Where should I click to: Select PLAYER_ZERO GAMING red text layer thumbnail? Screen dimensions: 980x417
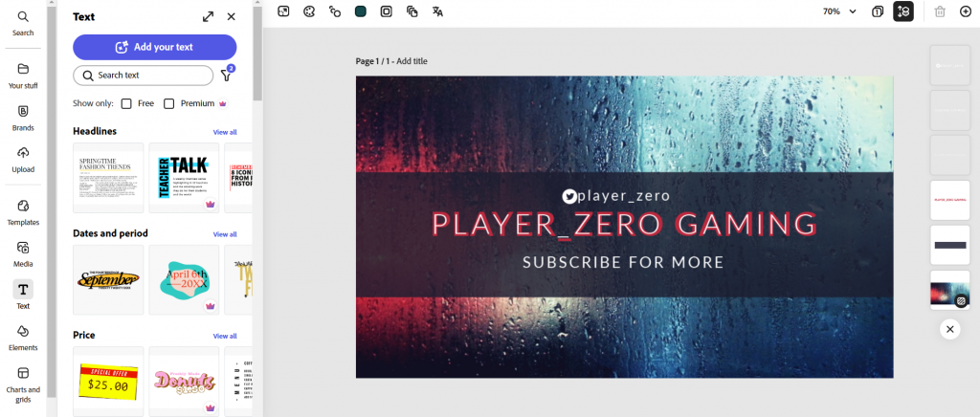pos(950,201)
